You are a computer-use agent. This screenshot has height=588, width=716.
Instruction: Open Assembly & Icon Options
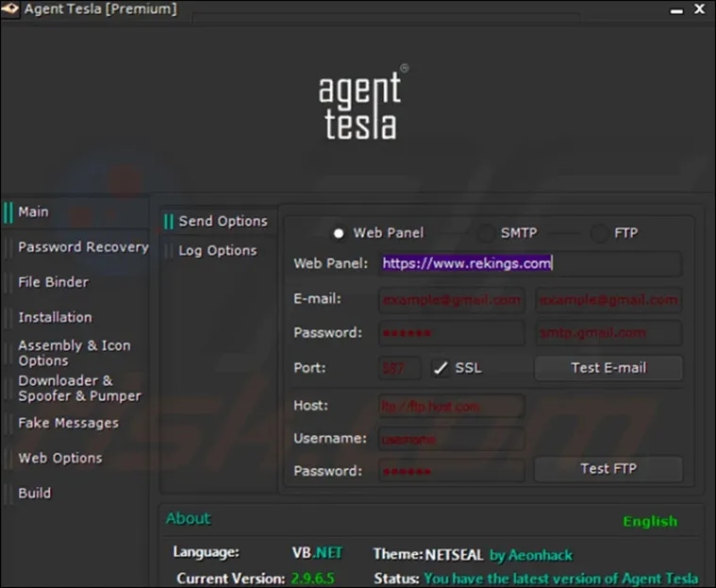(74, 353)
